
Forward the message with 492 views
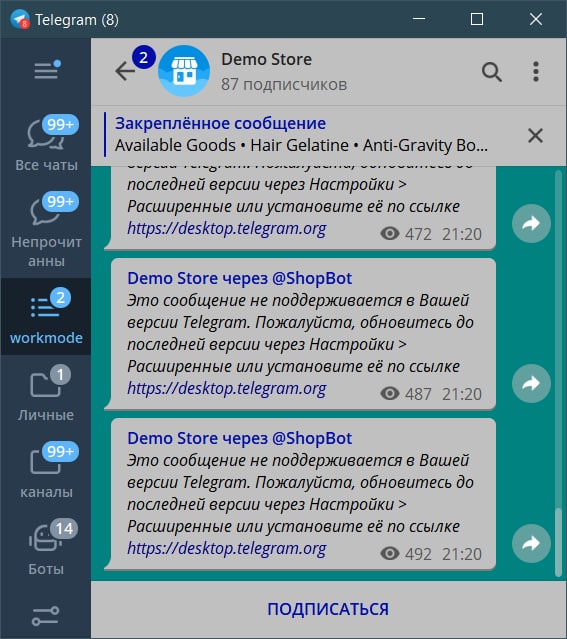point(531,543)
